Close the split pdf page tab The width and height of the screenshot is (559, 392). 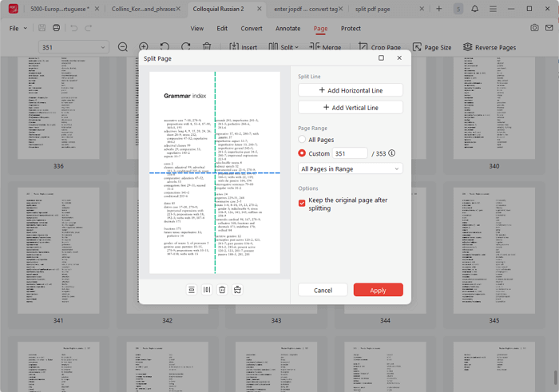pos(422,9)
